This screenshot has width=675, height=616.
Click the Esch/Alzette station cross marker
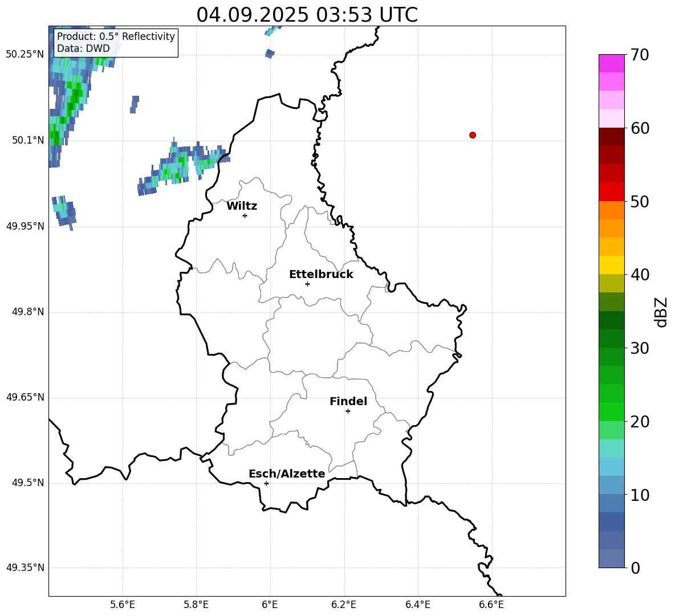pyautogui.click(x=266, y=483)
